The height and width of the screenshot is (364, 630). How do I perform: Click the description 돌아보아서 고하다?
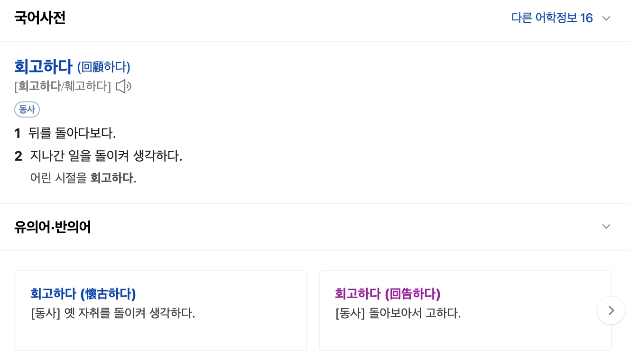click(398, 313)
